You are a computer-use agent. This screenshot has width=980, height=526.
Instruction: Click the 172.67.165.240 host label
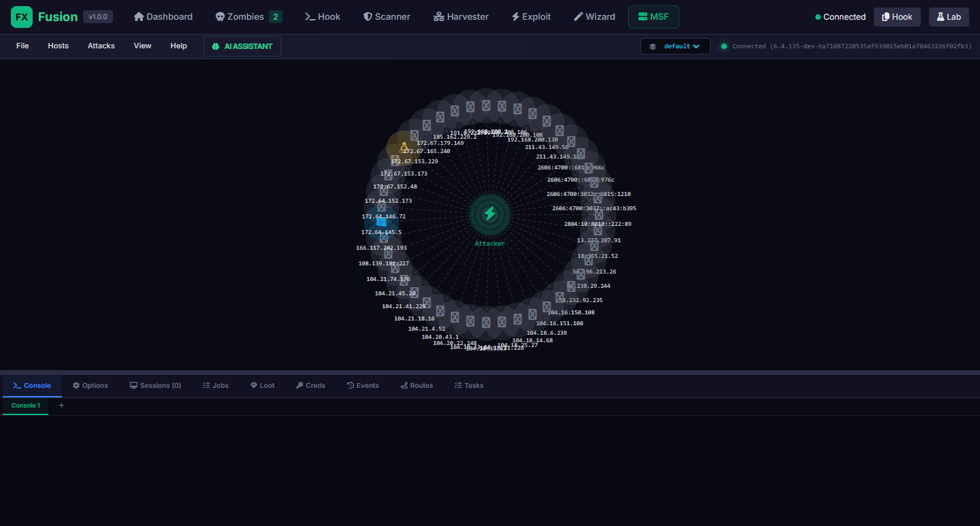pos(427,152)
